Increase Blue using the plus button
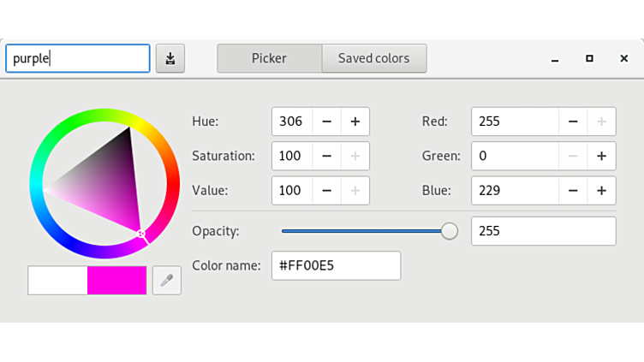The image size is (644, 362). [x=602, y=190]
